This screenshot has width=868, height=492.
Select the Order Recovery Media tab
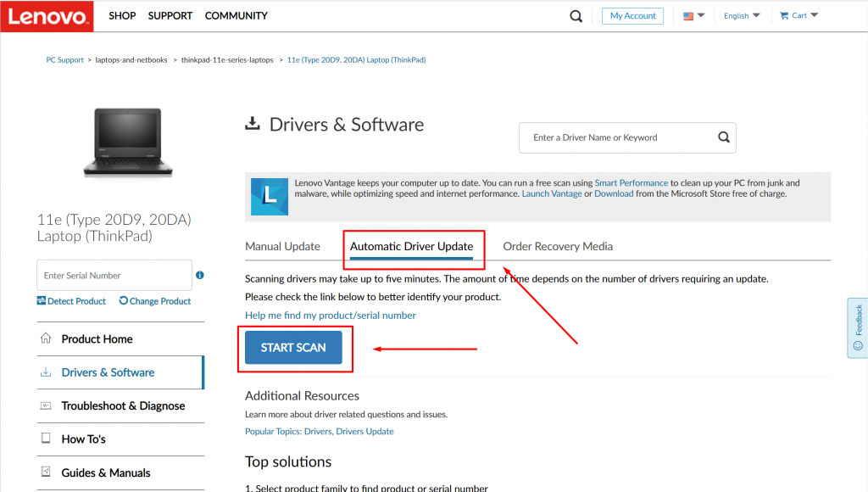pyautogui.click(x=558, y=246)
